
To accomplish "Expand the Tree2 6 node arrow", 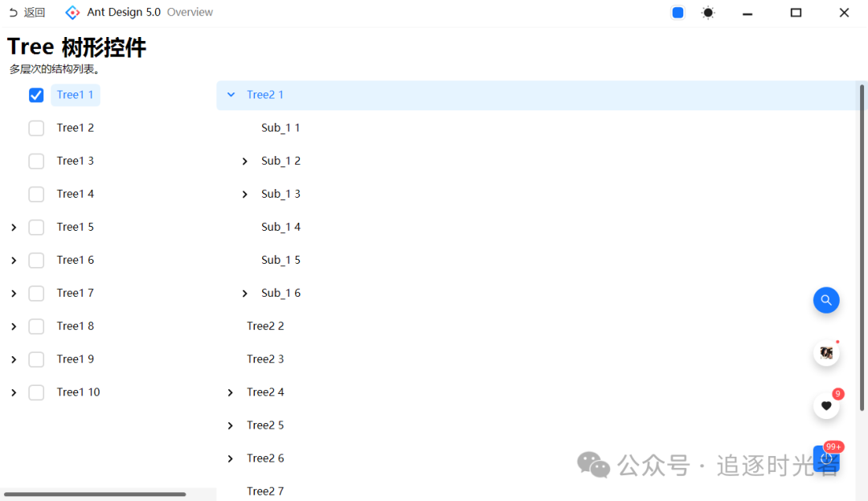I will [231, 458].
